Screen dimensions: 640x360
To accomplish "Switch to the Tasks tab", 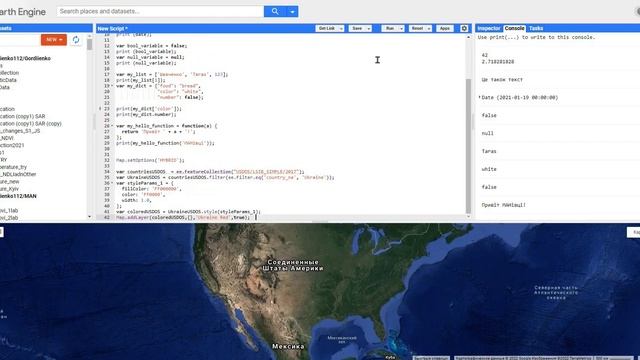I will [x=536, y=28].
